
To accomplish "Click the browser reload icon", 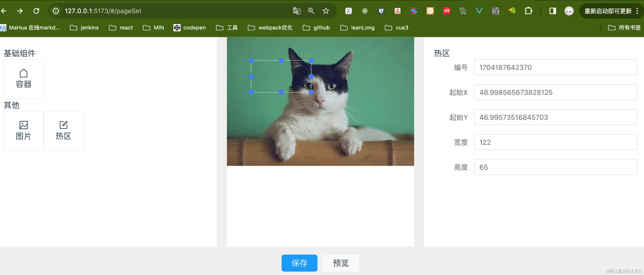I will pos(37,11).
